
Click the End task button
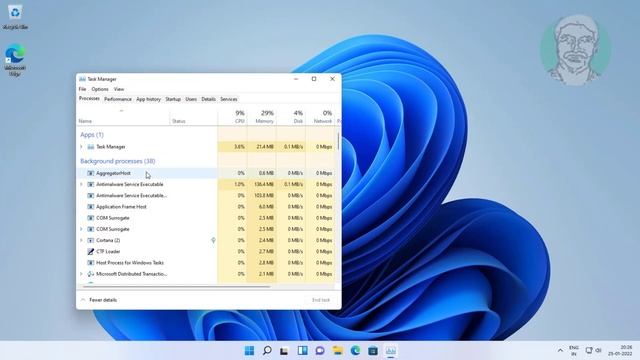[321, 300]
